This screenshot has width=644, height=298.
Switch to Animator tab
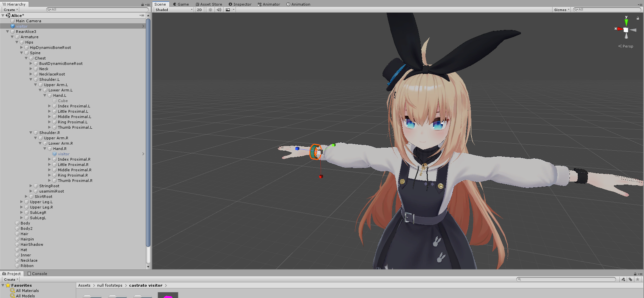[269, 4]
